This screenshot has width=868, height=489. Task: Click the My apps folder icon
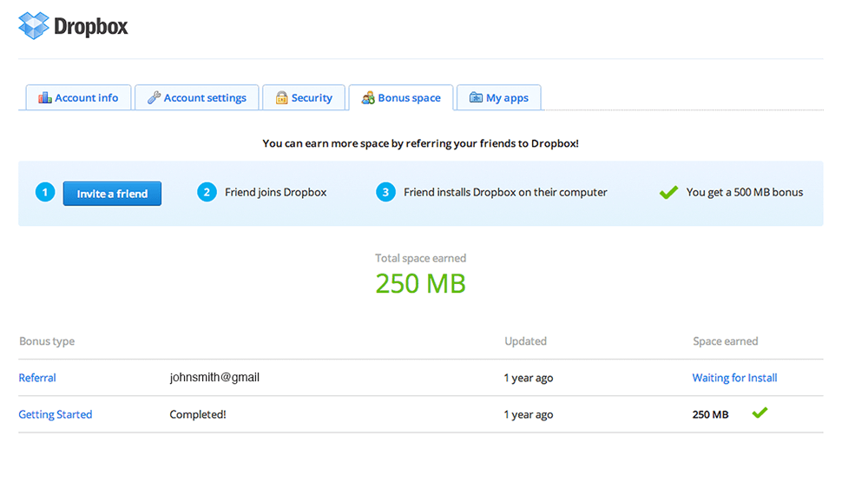[476, 98]
